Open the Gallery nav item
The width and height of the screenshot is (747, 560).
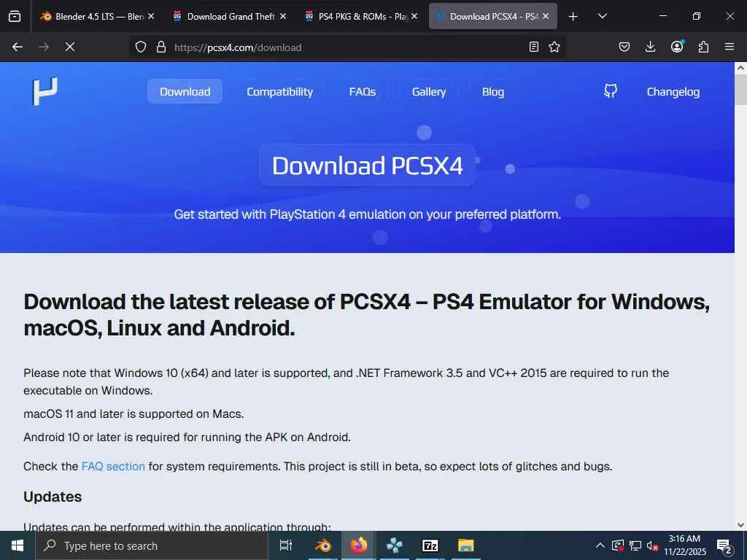(429, 91)
